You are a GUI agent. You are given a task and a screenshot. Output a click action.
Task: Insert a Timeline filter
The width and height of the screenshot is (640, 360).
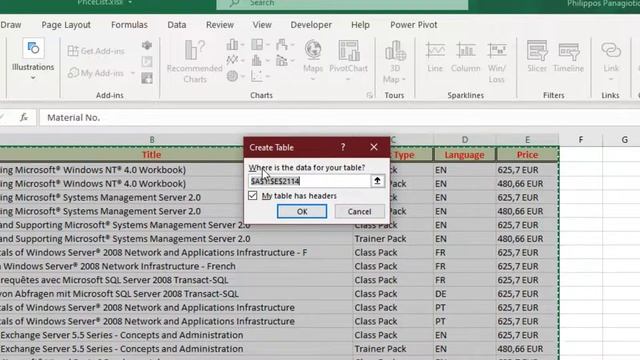[569, 57]
